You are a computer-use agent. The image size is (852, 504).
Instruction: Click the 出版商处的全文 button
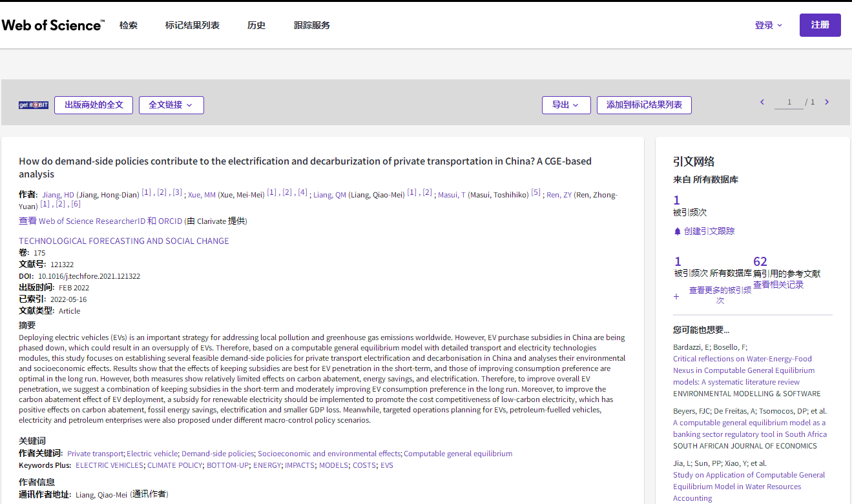tap(94, 105)
